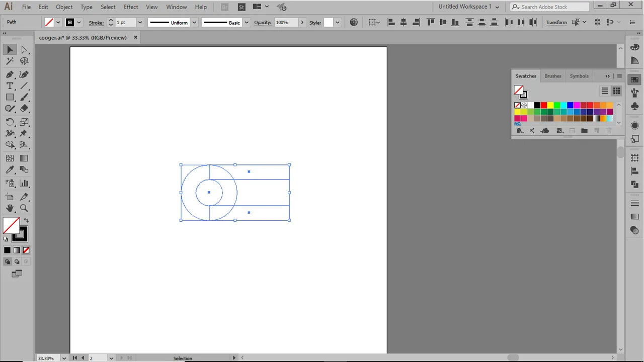The width and height of the screenshot is (644, 362).
Task: Select the Hand tool
Action: pos(10,208)
